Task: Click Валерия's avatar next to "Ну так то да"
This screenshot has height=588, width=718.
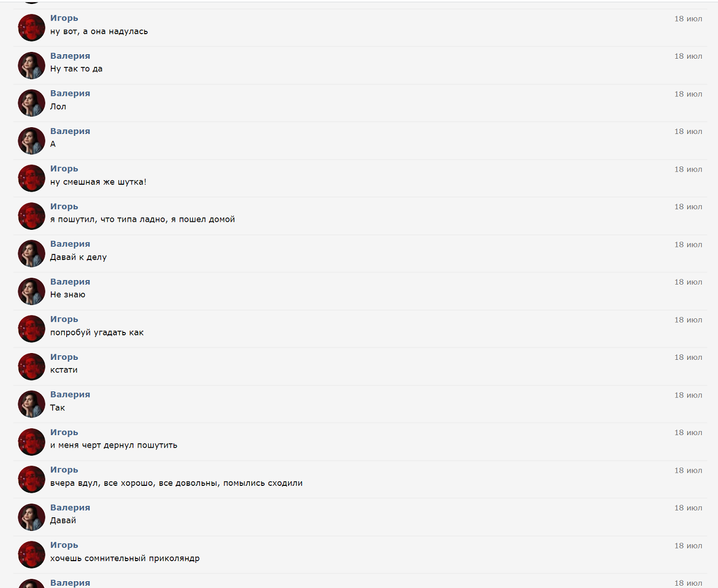Action: [31, 66]
